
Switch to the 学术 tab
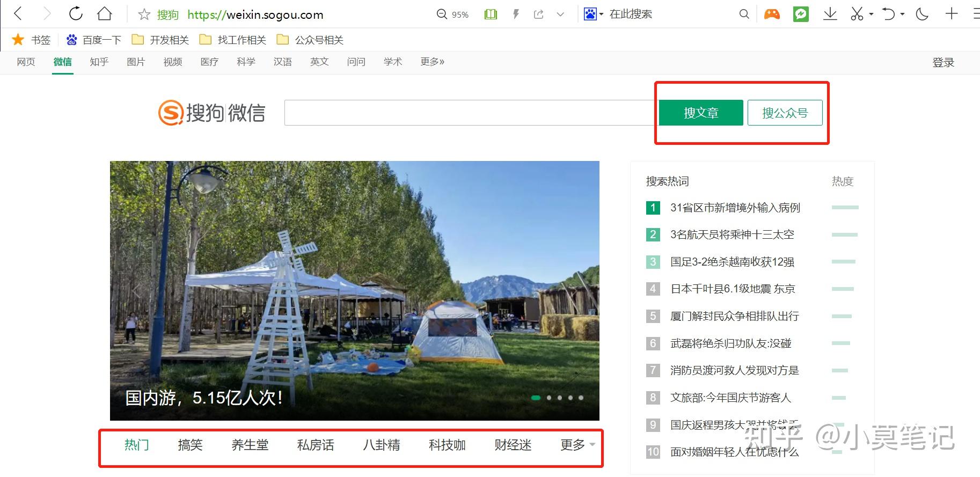[393, 62]
